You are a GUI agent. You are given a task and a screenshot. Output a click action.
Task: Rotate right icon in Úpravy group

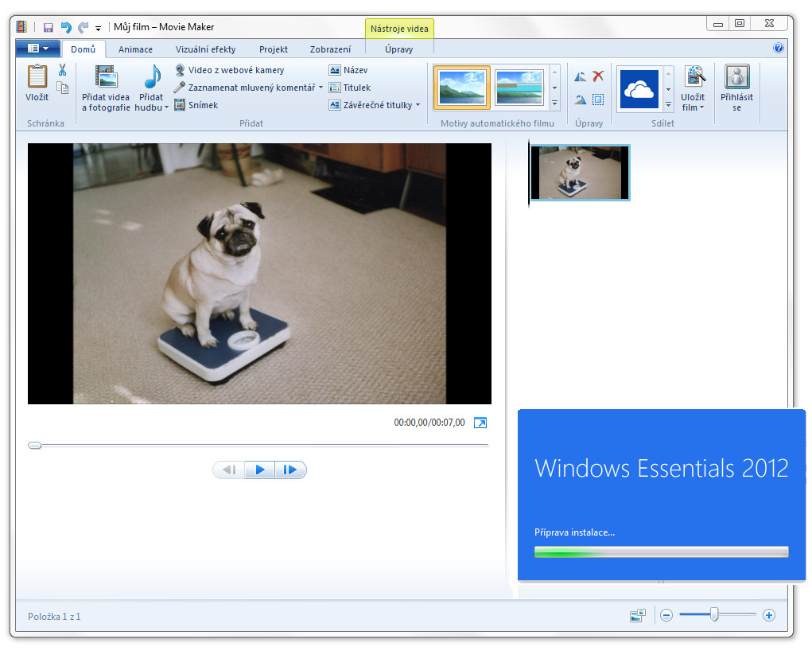[x=580, y=99]
